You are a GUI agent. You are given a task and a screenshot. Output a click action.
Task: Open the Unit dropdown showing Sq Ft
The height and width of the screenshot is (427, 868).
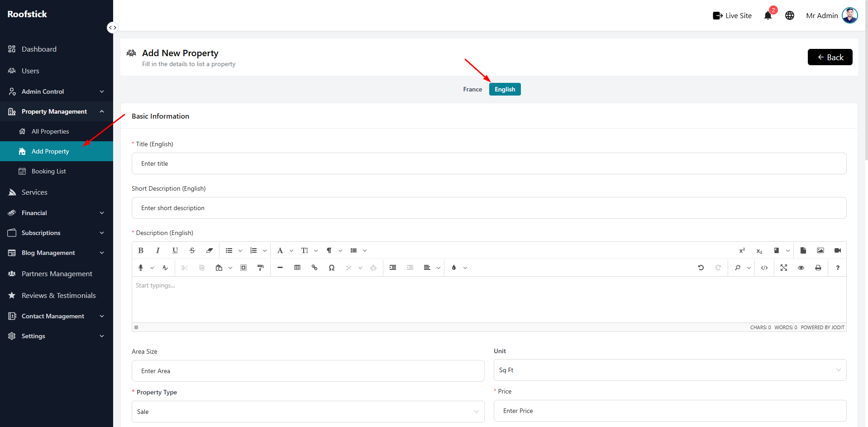click(670, 370)
